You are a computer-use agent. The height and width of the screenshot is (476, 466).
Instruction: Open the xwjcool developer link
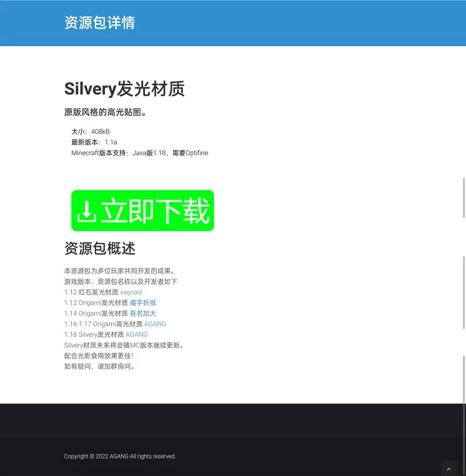[131, 292]
